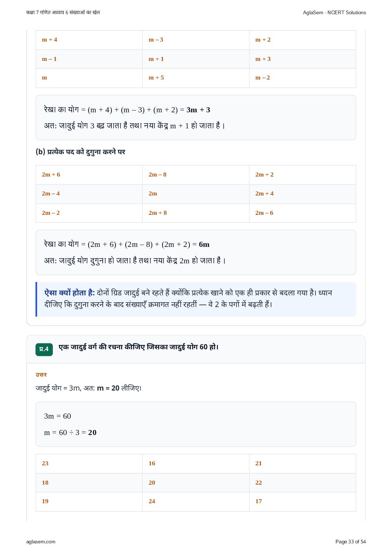This screenshot has width=392, height=555.
Task: Select the result 6m in line sum equation
Action: pyautogui.click(x=204, y=245)
